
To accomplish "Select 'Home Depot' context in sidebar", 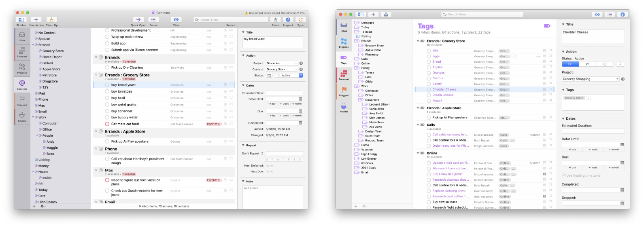I will (x=52, y=57).
